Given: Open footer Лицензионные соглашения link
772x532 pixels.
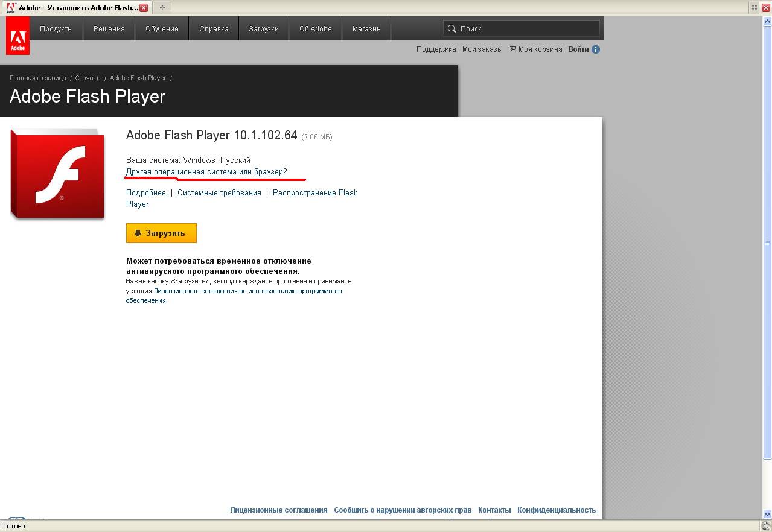Looking at the screenshot, I should click(x=279, y=510).
